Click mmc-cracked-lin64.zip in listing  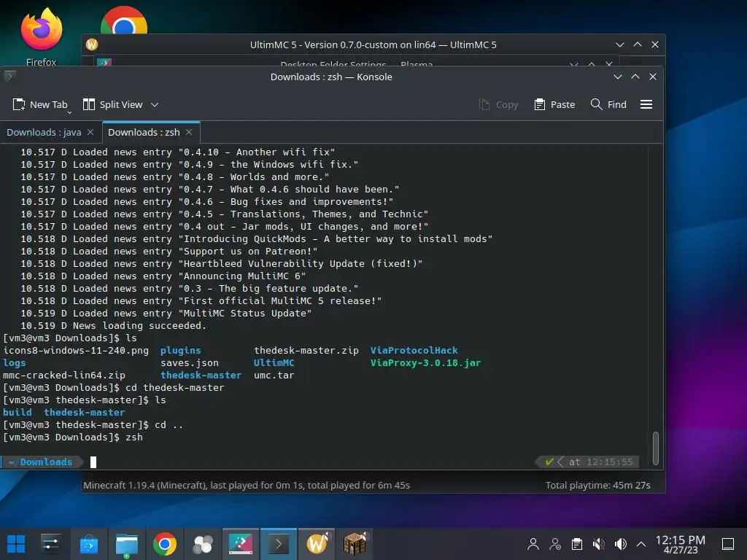[x=64, y=376]
